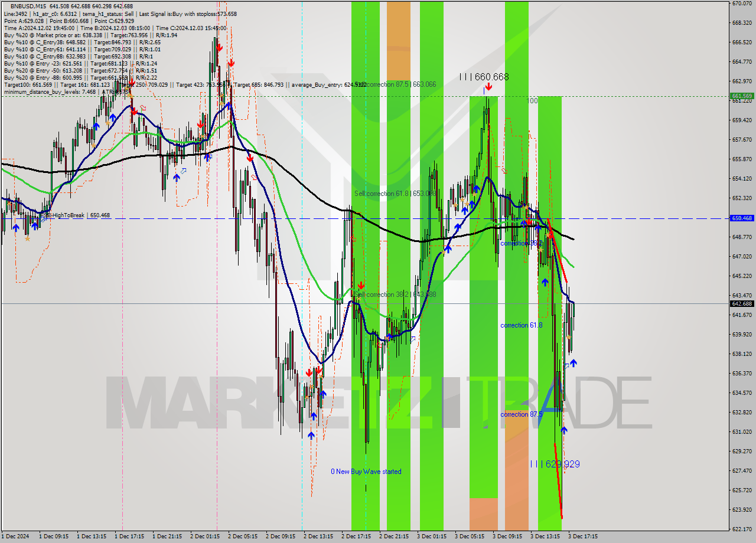Image resolution: width=756 pixels, height=543 pixels.
Task: Click the 622.170 price scale value
Action: pyautogui.click(x=742, y=529)
